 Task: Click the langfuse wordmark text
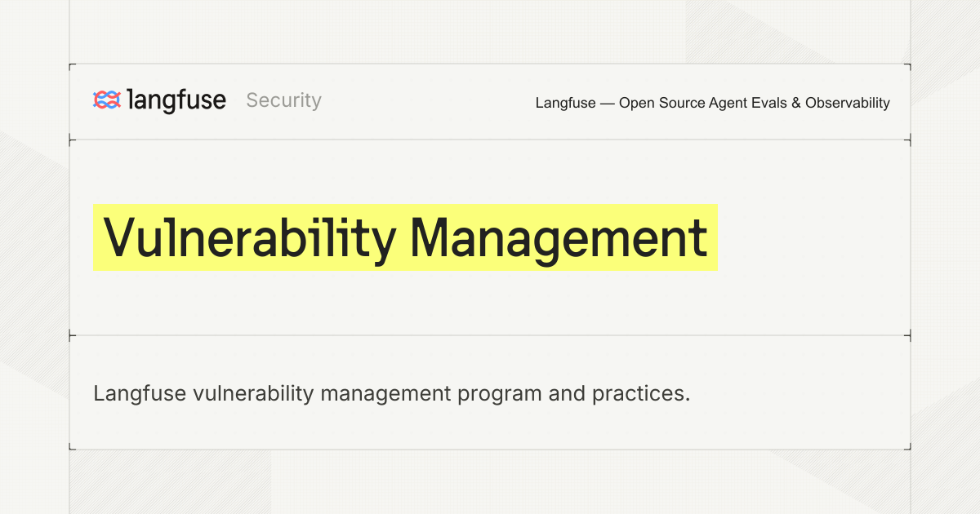(x=177, y=100)
